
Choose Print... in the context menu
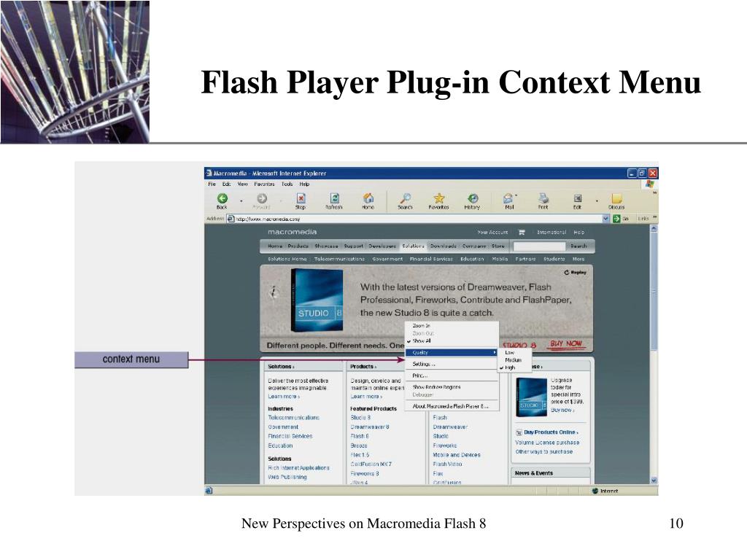[x=419, y=376]
